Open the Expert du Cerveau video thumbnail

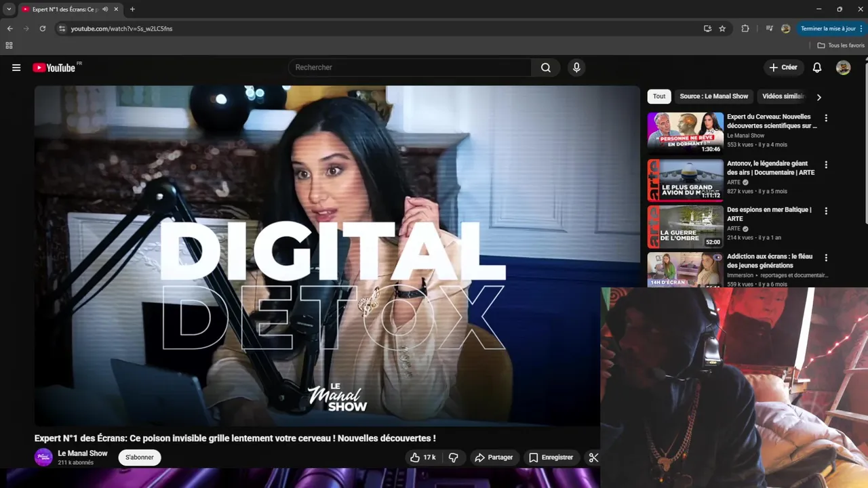[685, 133]
